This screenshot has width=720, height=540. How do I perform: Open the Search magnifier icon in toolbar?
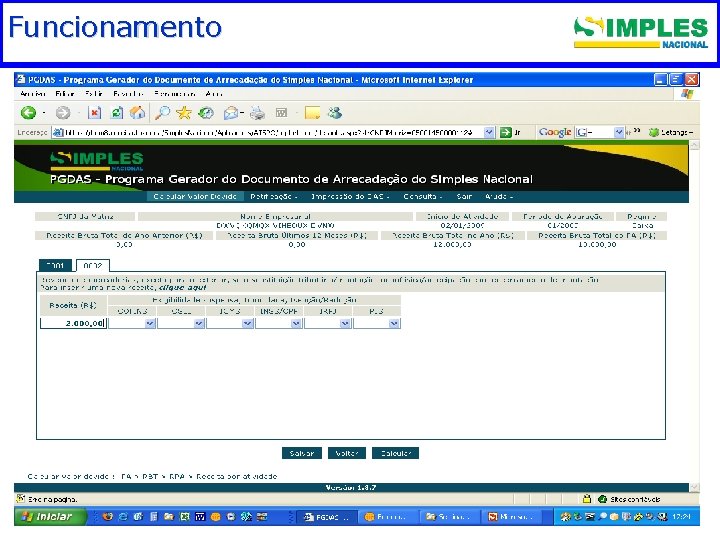click(162, 112)
